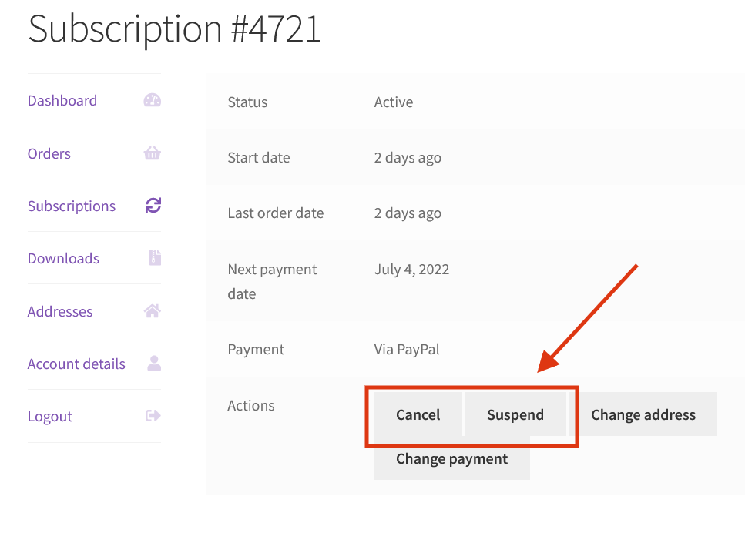Screen dimensions: 745x560
Task: Click the Orders basket icon
Action: coord(153,153)
